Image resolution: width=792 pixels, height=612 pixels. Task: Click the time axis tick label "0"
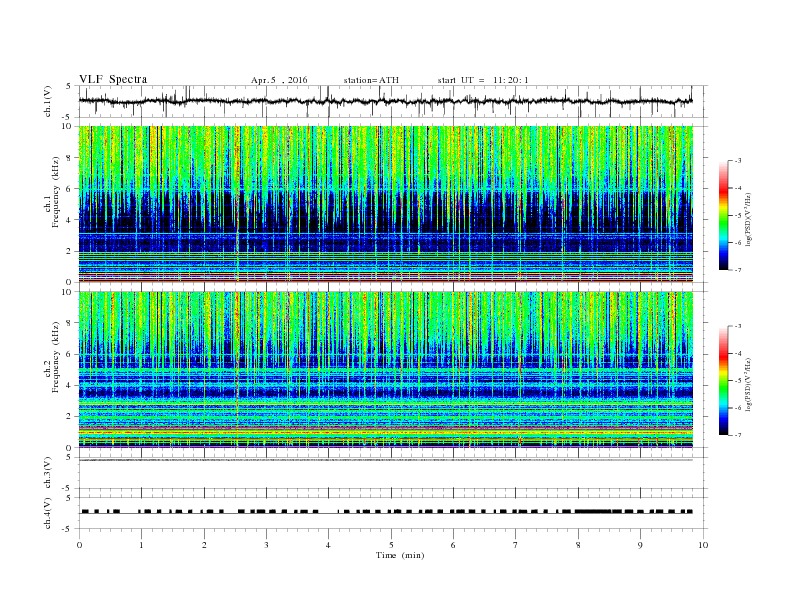click(x=79, y=545)
